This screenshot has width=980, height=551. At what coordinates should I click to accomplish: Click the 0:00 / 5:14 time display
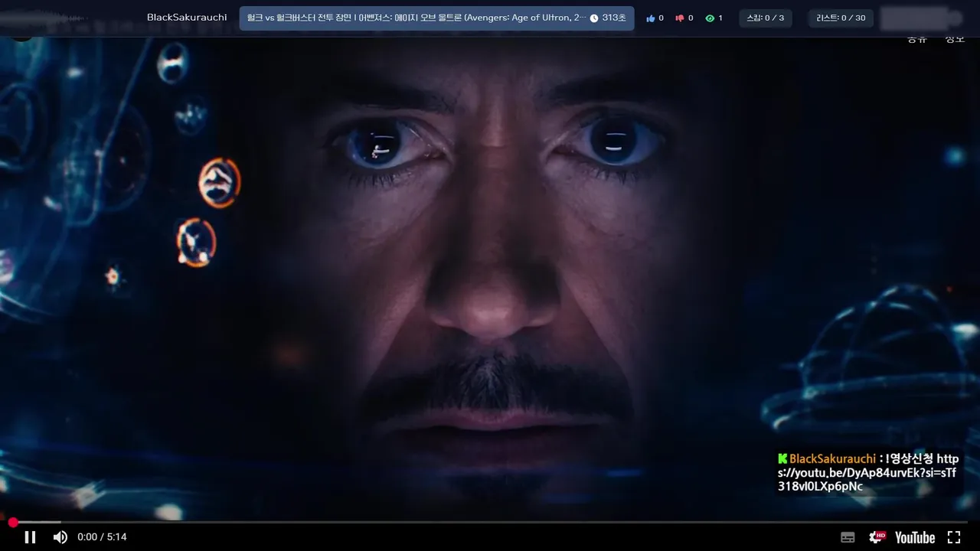102,537
